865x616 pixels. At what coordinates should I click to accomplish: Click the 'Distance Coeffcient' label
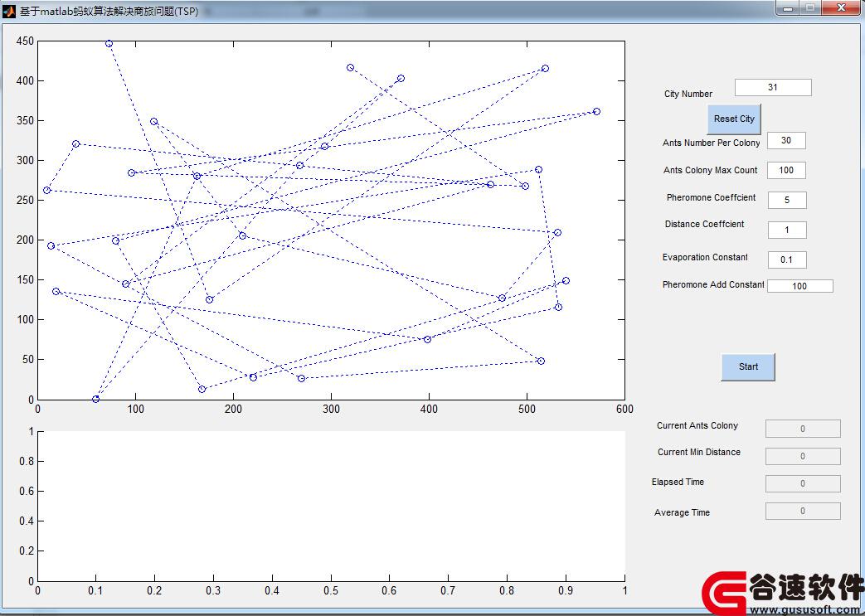[x=704, y=224]
